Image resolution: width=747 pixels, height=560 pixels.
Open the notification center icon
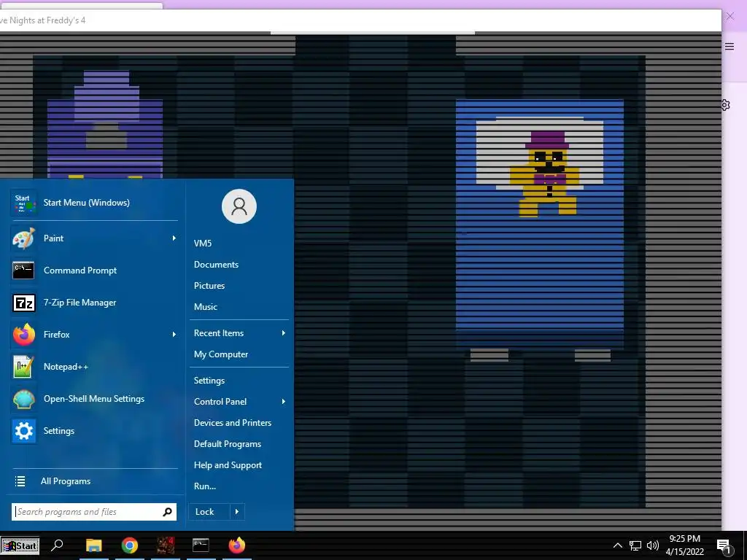click(x=724, y=546)
